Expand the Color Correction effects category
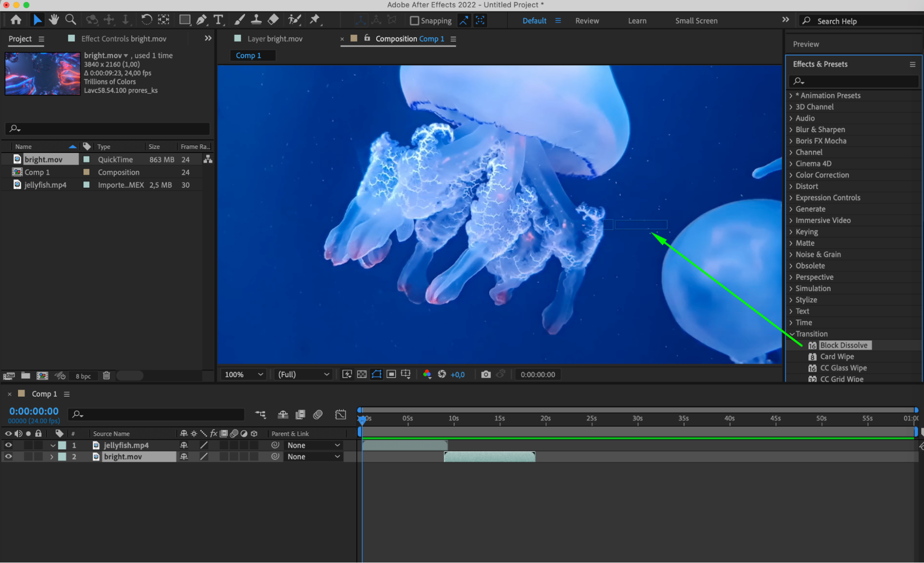Viewport: 924px width, 563px height. [822, 175]
